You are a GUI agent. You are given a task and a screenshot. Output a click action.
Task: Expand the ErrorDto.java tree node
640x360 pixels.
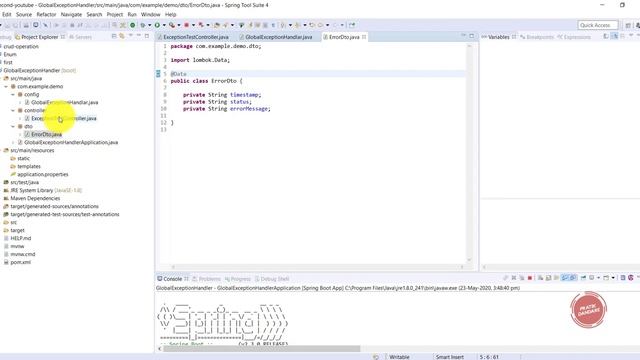pyautogui.click(x=20, y=134)
